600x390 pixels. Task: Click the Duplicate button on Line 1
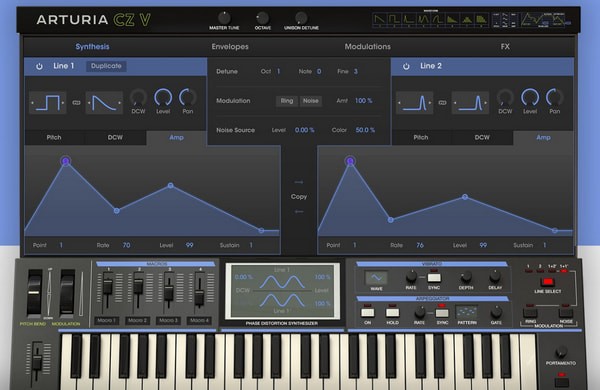click(x=106, y=66)
